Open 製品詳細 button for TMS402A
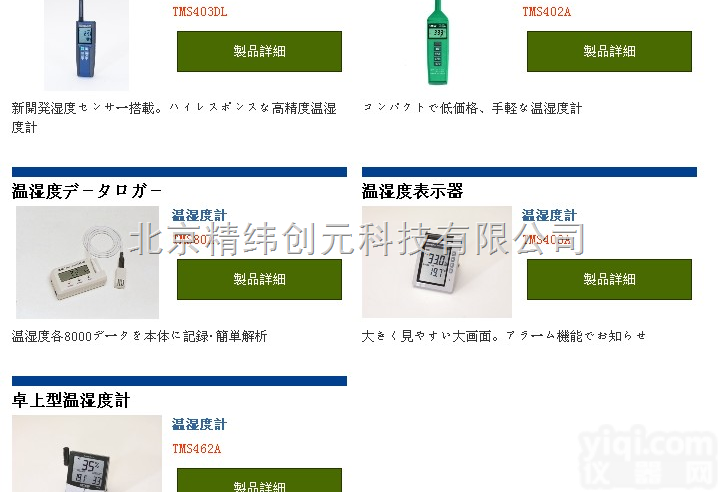 tap(609, 51)
